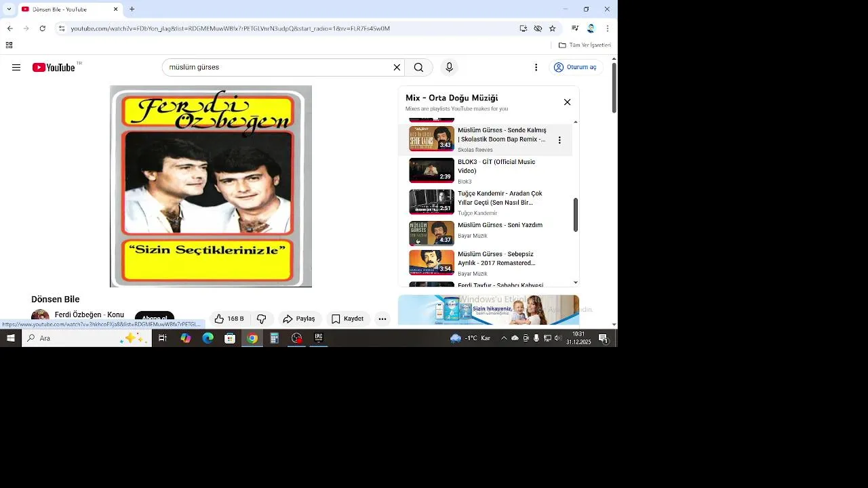868x488 pixels.
Task: Open Calculator from taskbar
Action: [274, 338]
